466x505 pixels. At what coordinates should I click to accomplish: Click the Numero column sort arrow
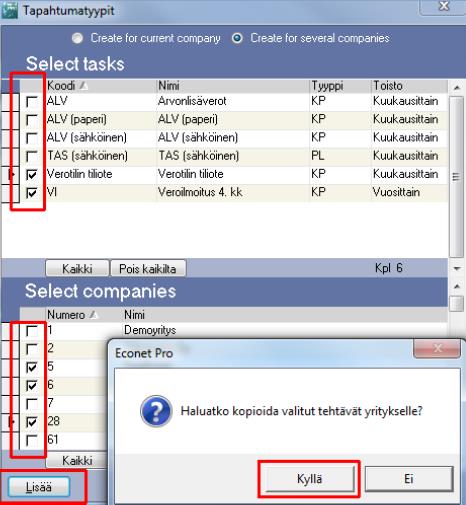coord(94,315)
